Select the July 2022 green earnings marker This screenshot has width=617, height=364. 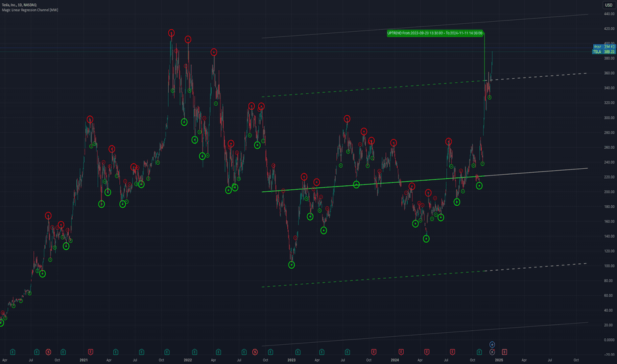[244, 352]
